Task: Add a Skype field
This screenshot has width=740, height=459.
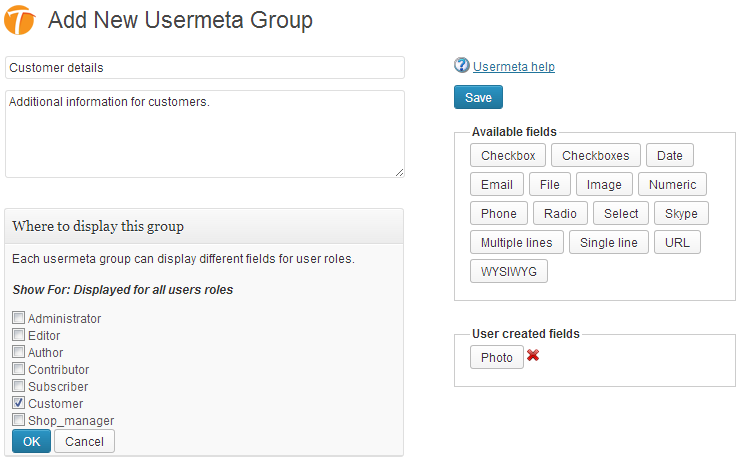Action: coord(681,213)
